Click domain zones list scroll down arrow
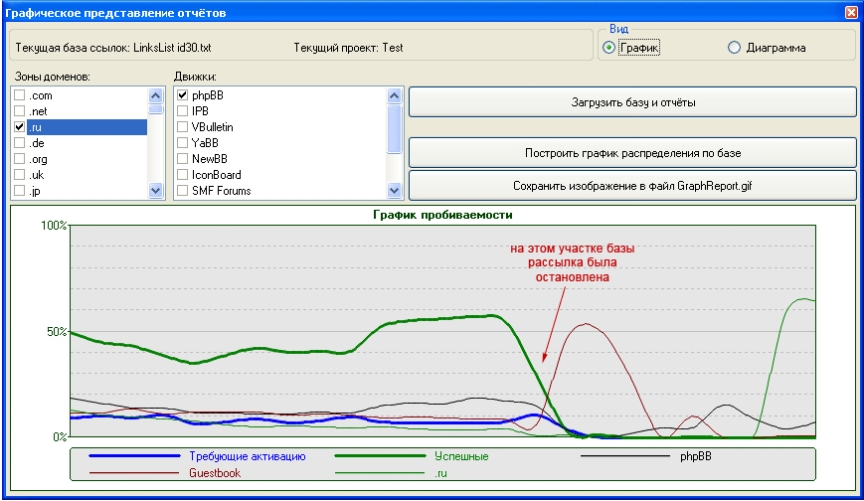864x501 pixels. [x=156, y=191]
